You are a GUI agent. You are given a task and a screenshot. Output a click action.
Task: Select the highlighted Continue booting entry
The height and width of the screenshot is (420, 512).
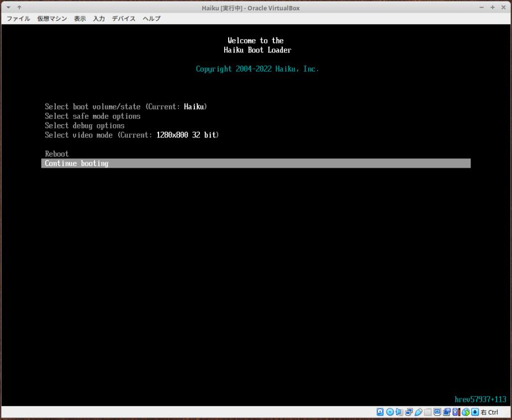(x=256, y=163)
